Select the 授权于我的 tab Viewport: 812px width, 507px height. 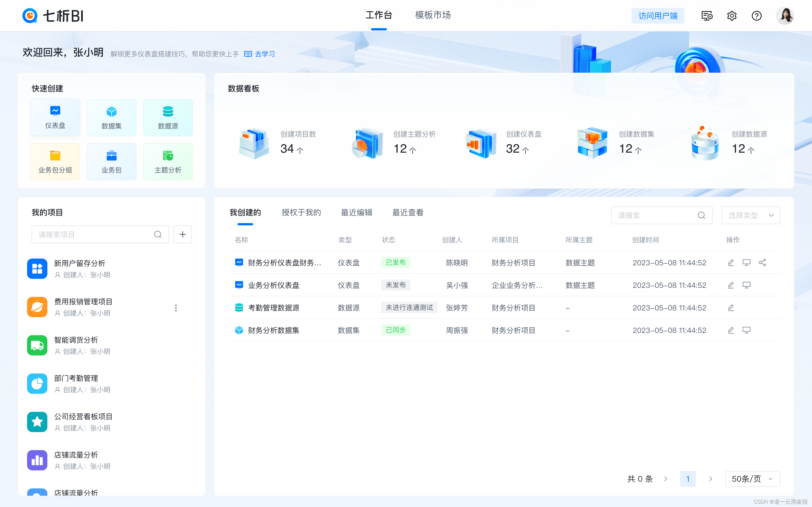[x=301, y=213]
